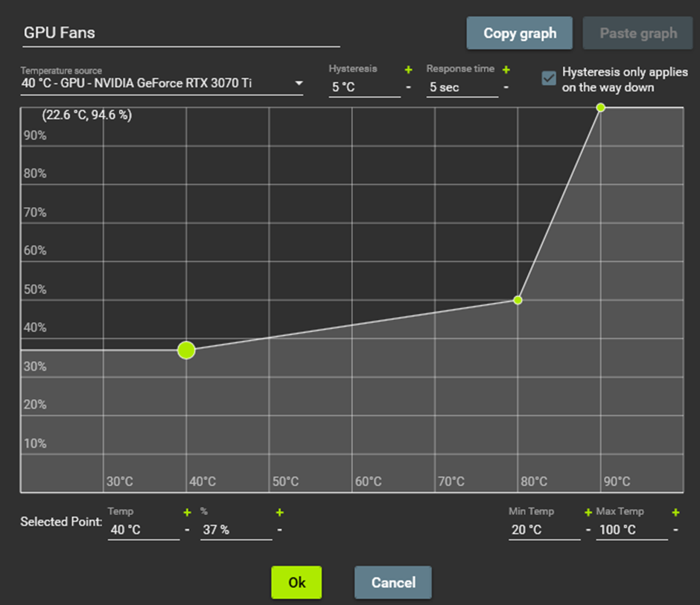Increase Response time with the green plus
Viewport: 700px width, 605px height.
pyautogui.click(x=506, y=69)
